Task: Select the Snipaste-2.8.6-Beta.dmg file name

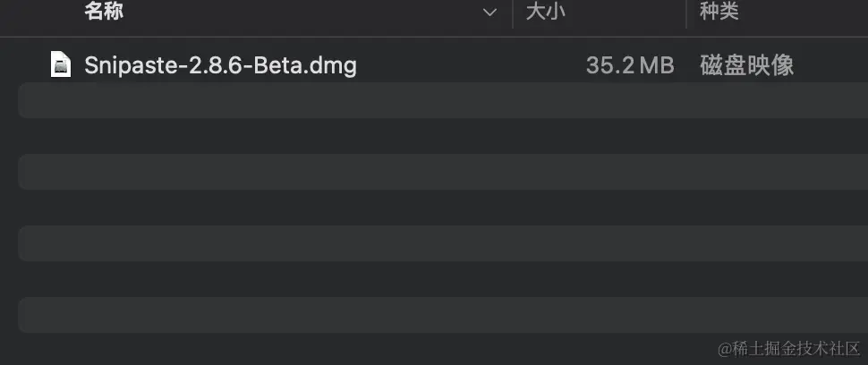Action: pos(220,65)
